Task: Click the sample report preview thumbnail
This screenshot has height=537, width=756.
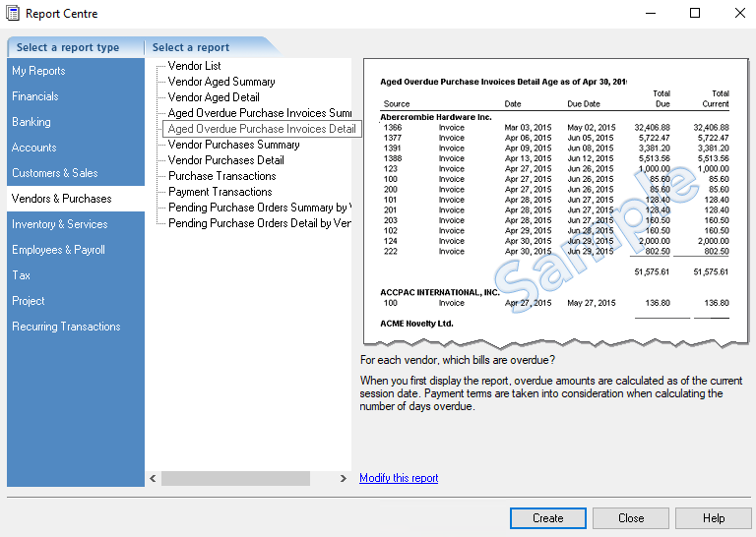Action: [x=554, y=202]
